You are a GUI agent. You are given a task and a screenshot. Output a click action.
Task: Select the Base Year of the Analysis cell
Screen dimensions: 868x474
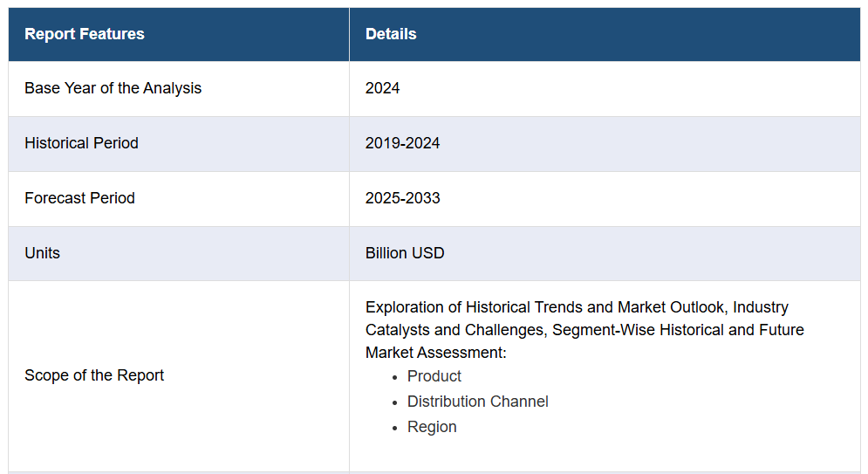(179, 88)
